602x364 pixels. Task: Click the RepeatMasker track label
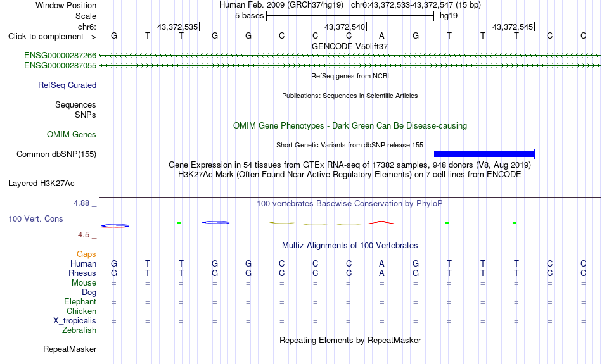point(70,349)
